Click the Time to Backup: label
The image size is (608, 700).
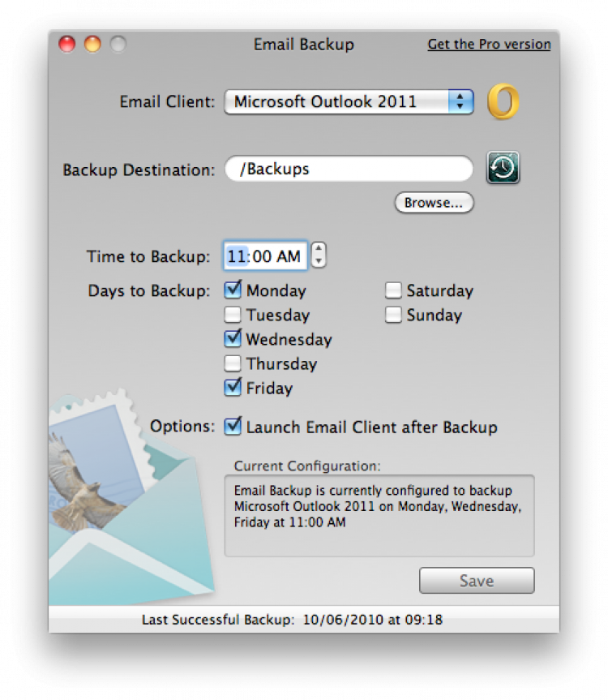coord(148,256)
